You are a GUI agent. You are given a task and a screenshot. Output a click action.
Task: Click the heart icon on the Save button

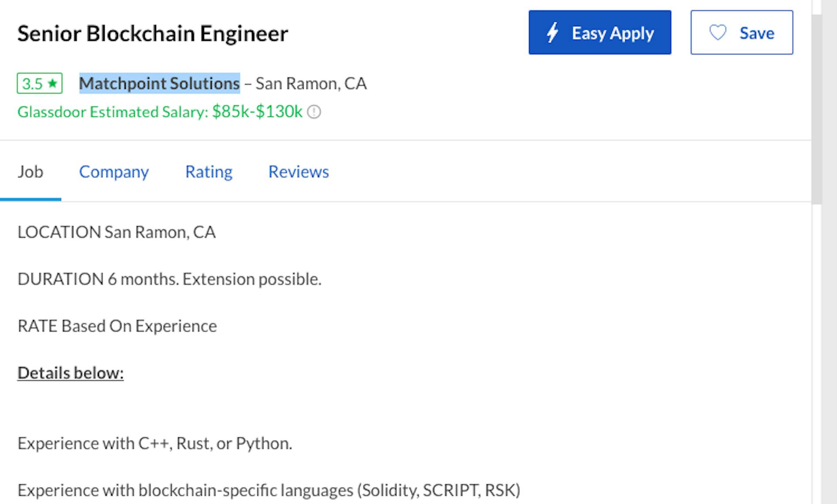pos(718,33)
